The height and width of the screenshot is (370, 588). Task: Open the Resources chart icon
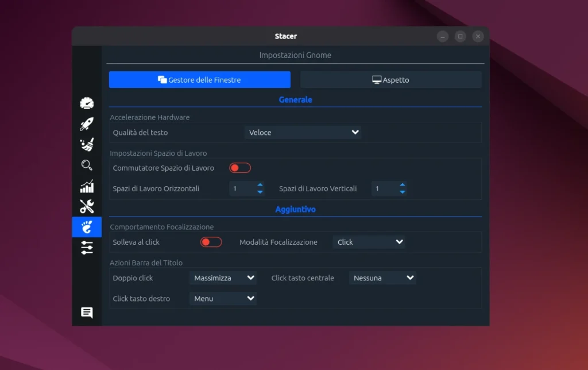tap(87, 186)
